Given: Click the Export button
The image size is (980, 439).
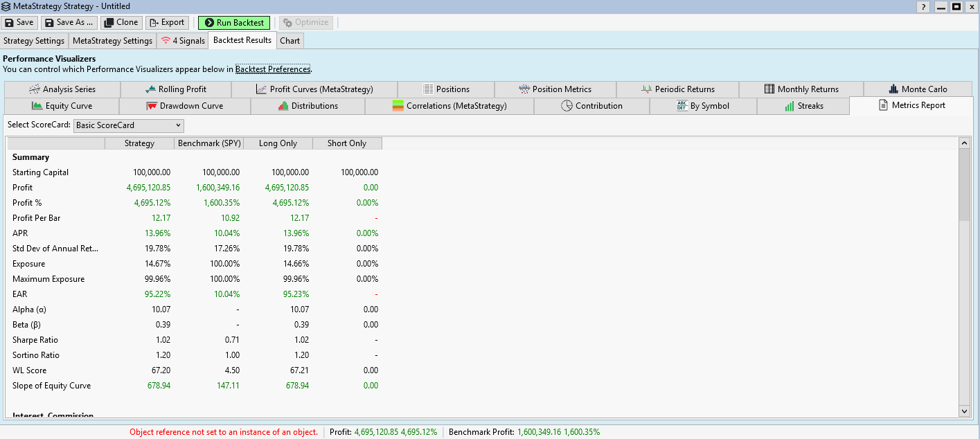Looking at the screenshot, I should click(x=166, y=23).
